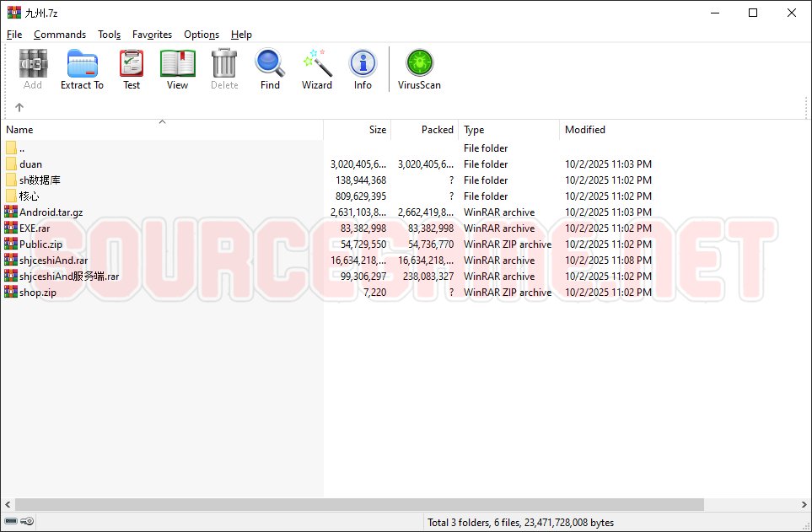812x532 pixels.
Task: Go up one level using arrow
Action: 19,107
